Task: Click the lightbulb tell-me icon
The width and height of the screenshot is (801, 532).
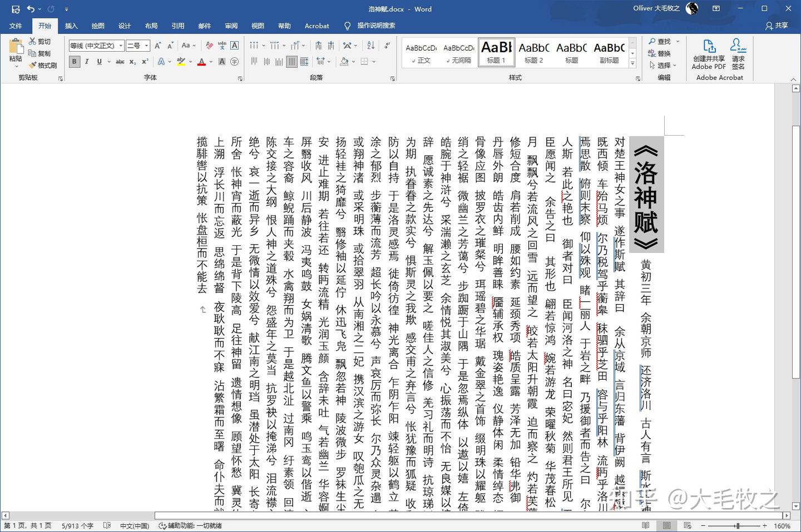Action: 348,26
